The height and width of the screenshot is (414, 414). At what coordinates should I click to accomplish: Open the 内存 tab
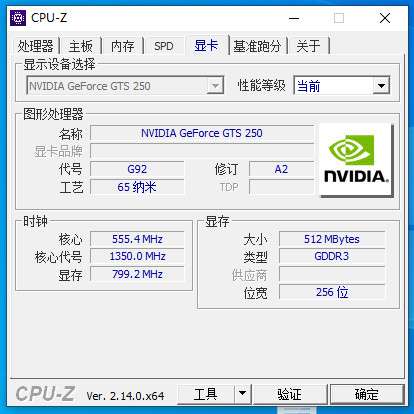click(123, 46)
